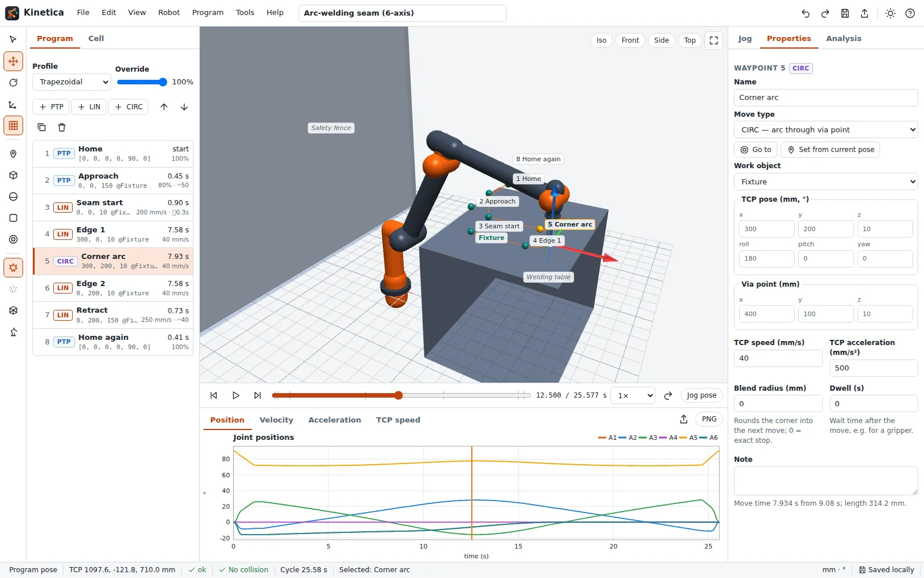Screen dimensions: 924x578
Task: Click the waypoint pin icon in sidebar
Action: coord(13,154)
